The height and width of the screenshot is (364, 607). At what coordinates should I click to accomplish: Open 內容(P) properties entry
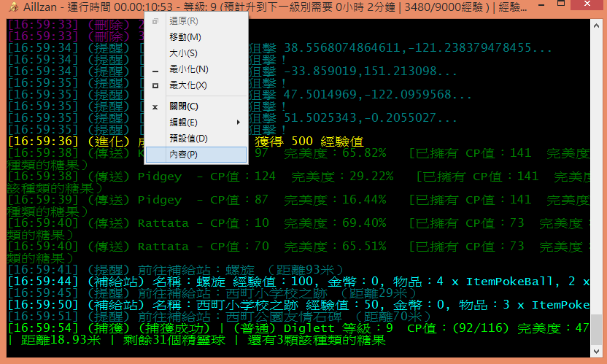coord(196,155)
